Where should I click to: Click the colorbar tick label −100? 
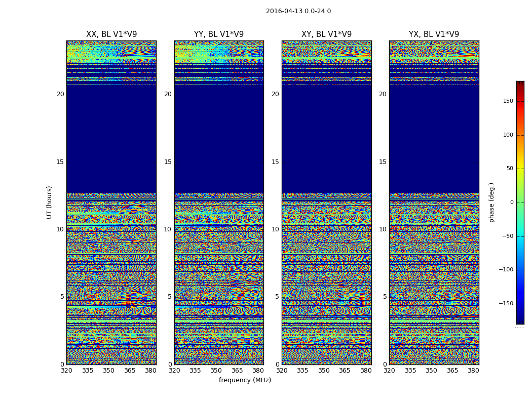[x=506, y=270]
